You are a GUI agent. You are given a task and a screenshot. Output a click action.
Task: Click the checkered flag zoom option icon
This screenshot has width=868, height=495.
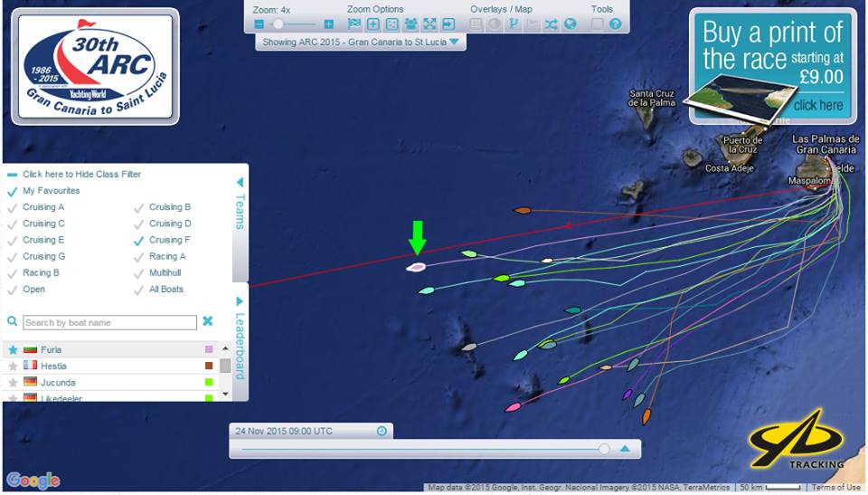point(354,24)
